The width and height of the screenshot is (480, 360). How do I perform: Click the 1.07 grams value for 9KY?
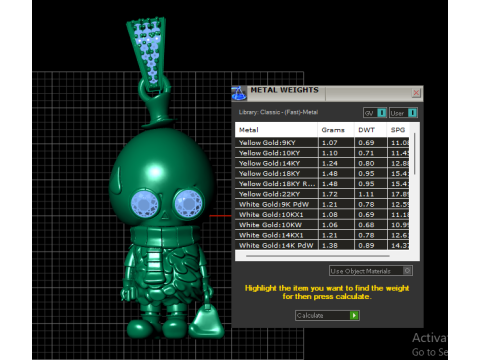(x=330, y=143)
